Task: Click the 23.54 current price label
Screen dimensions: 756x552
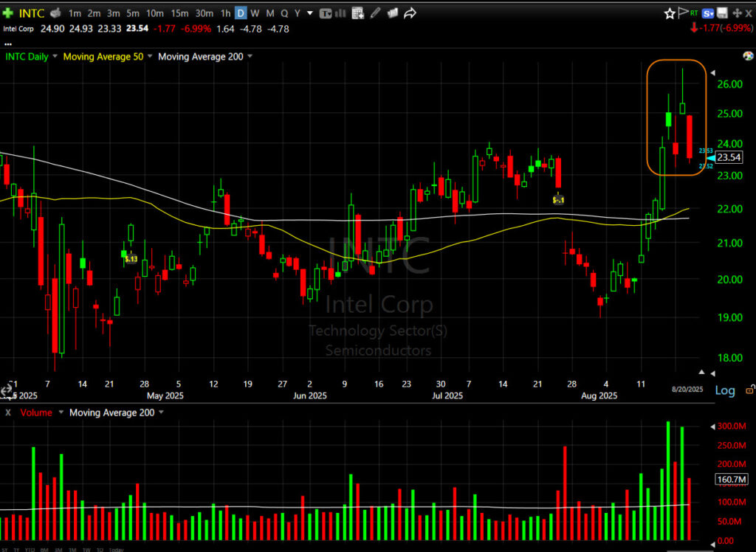Action: click(729, 157)
